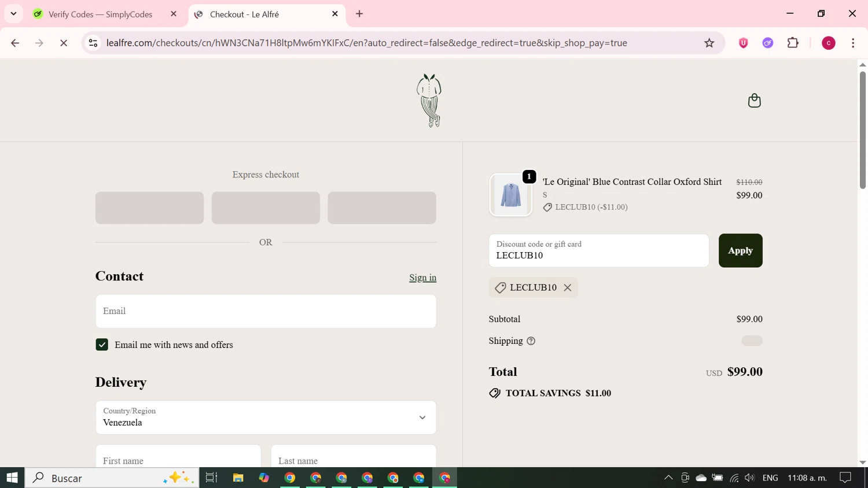Viewport: 868px width, 488px height.
Task: Focus the Last name field
Action: [354, 456]
